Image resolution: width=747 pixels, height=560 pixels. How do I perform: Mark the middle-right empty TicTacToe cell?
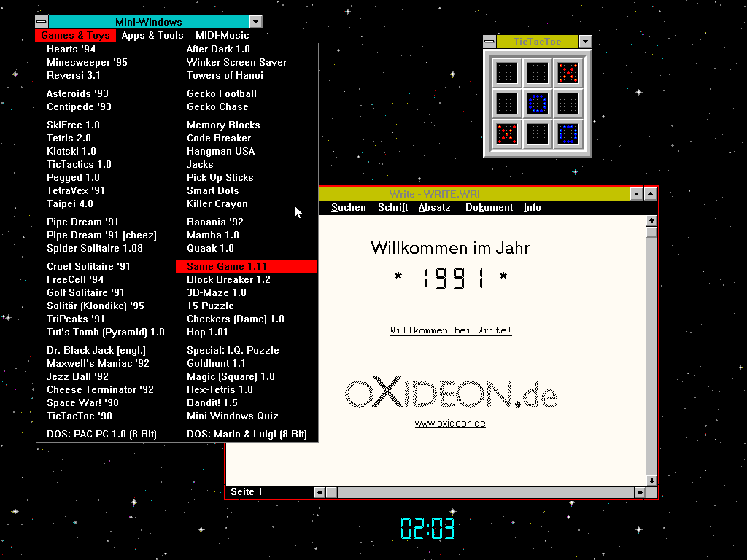coord(568,104)
